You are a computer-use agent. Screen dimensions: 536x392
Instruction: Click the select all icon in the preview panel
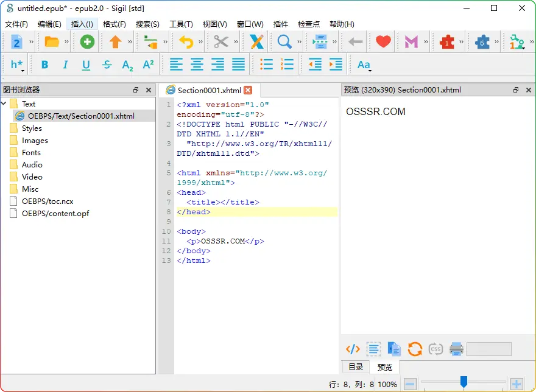[373, 349]
